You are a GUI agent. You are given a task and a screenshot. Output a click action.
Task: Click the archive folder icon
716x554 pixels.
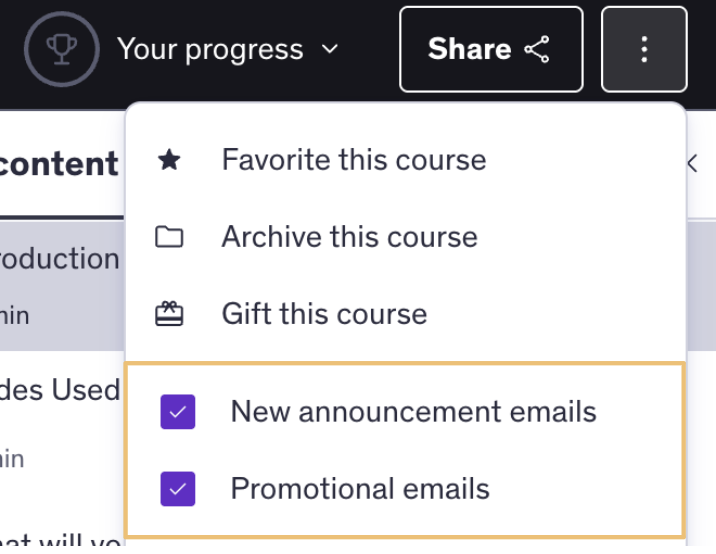pyautogui.click(x=169, y=237)
